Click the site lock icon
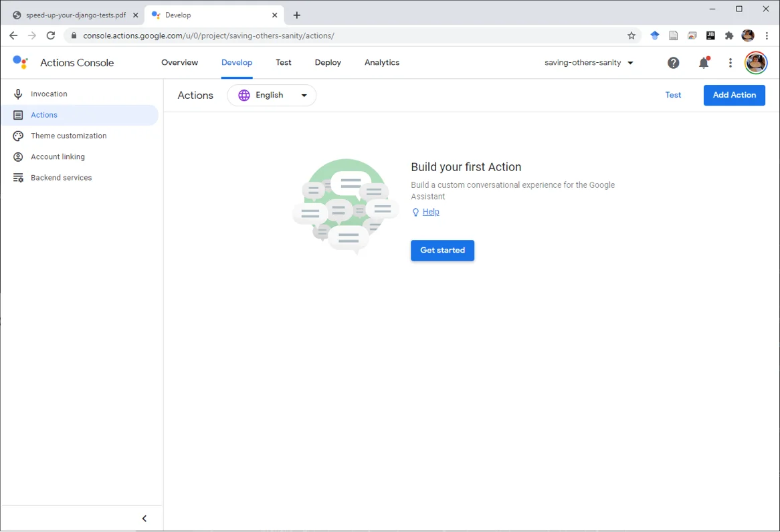Image resolution: width=780 pixels, height=532 pixels. click(74, 35)
